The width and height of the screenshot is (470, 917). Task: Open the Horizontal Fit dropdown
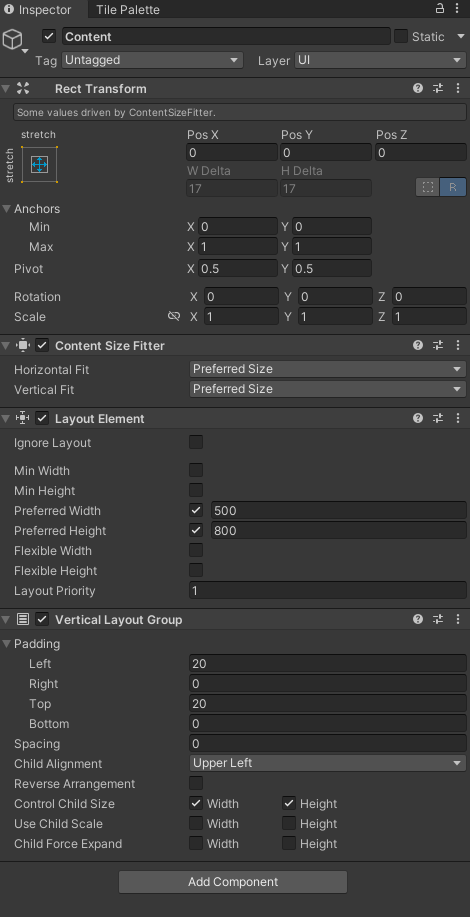[x=327, y=369]
